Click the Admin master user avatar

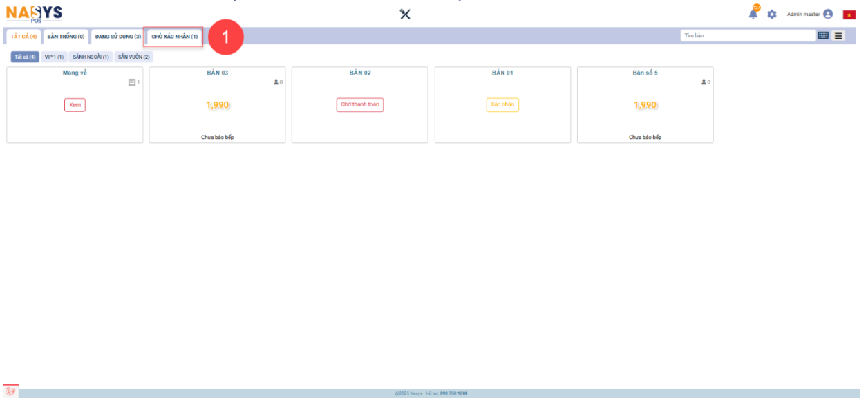(x=828, y=15)
